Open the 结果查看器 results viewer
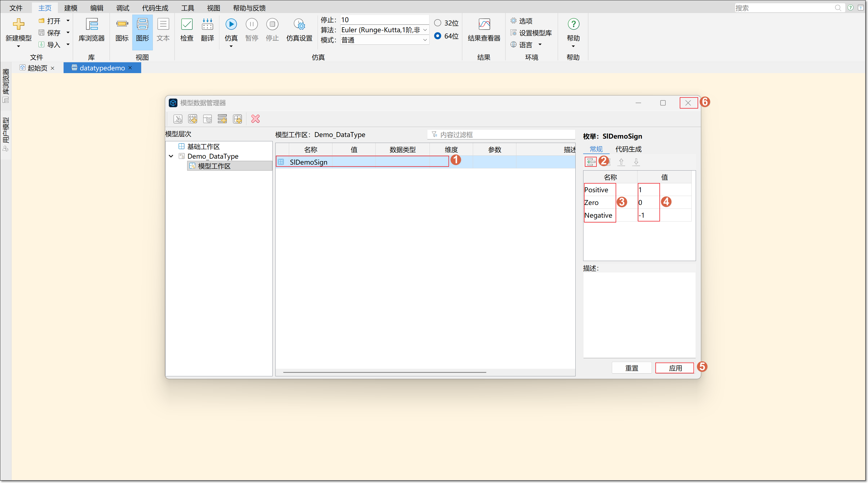Screen dimensions: 868x483 coord(484,30)
